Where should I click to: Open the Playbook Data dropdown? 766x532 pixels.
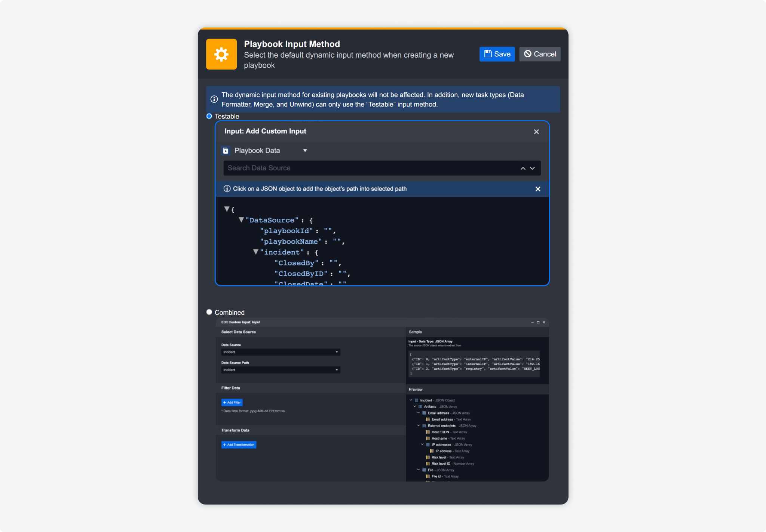tap(305, 151)
